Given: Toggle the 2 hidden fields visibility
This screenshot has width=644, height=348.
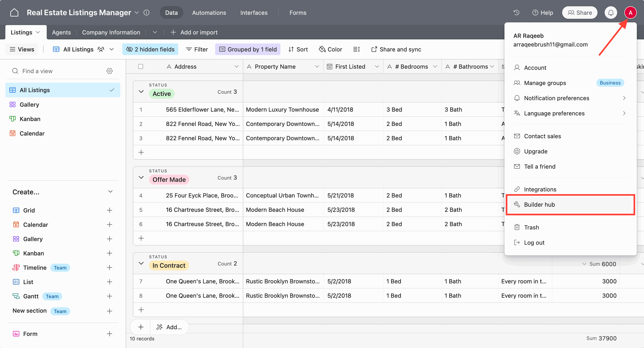Looking at the screenshot, I should tap(151, 49).
